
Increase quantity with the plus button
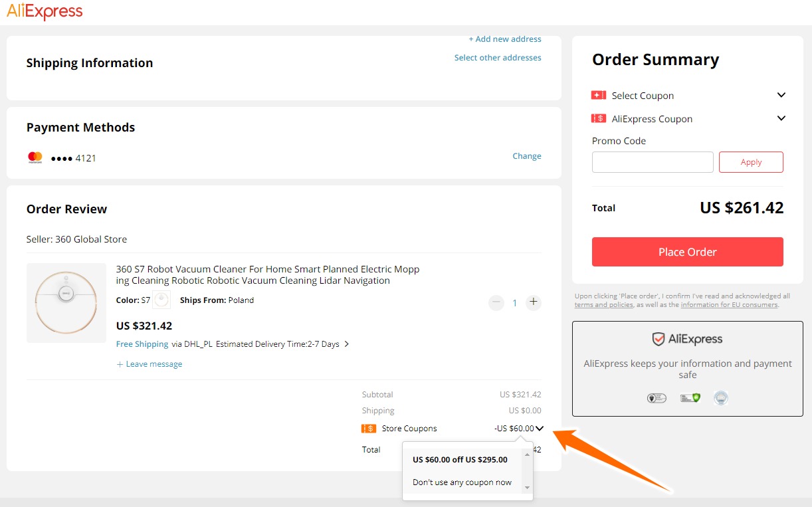coord(533,303)
